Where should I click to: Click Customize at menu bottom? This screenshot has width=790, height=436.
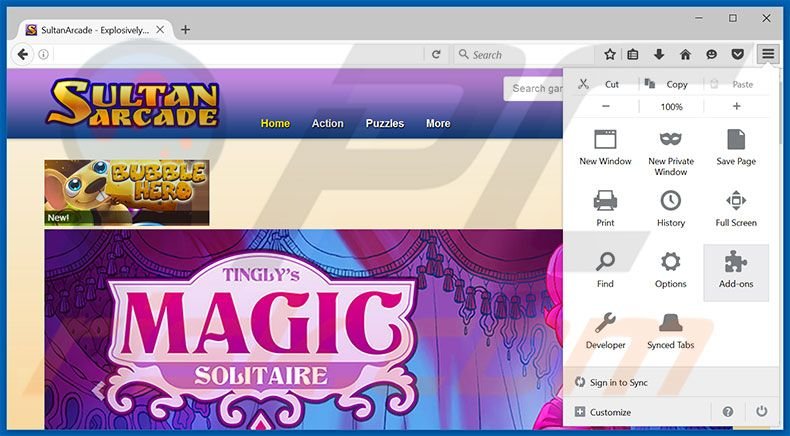click(x=605, y=412)
